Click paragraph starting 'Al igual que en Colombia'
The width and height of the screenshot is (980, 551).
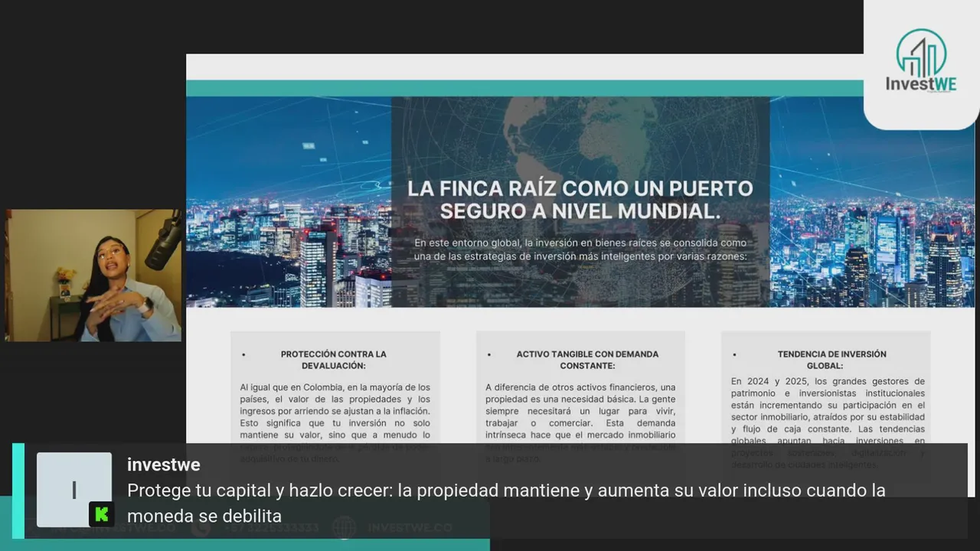(x=335, y=422)
